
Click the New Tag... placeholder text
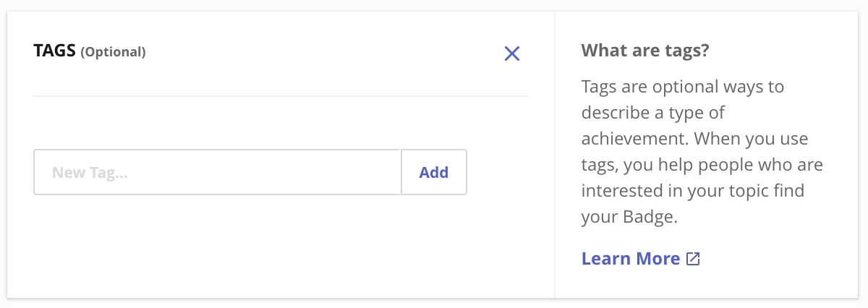tap(90, 173)
